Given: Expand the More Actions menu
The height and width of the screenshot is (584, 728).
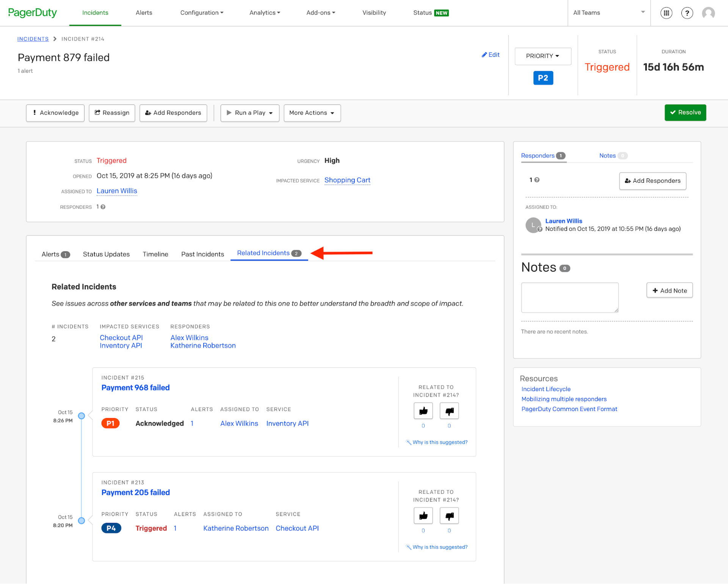Looking at the screenshot, I should 312,113.
